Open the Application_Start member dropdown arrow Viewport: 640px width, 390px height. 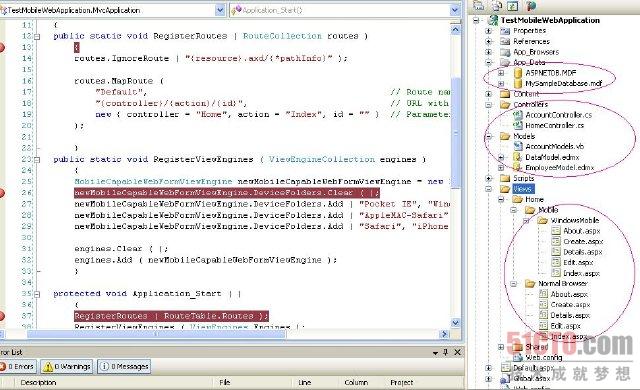[x=455, y=10]
